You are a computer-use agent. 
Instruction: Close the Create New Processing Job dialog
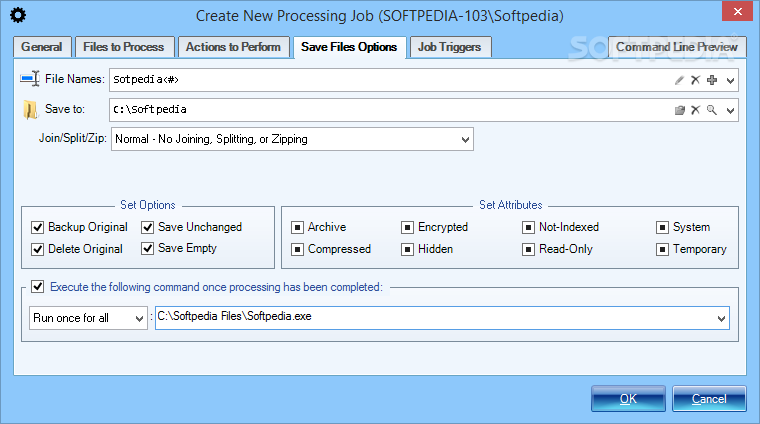pyautogui.click(x=738, y=11)
